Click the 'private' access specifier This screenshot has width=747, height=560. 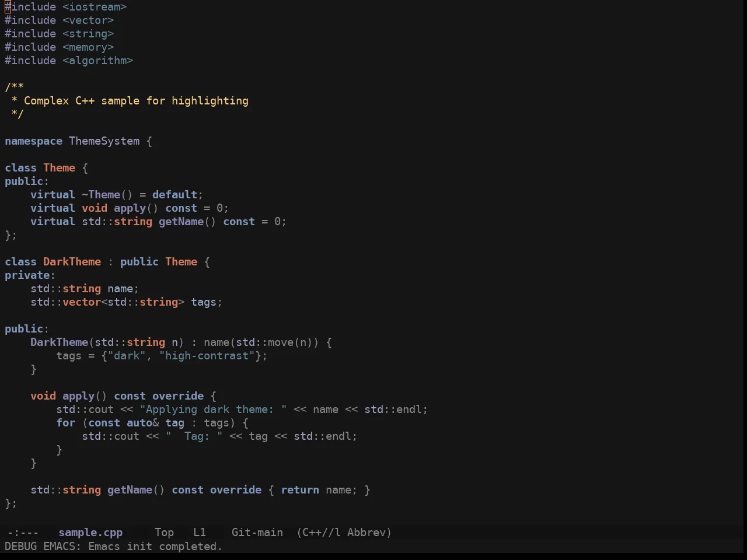[x=27, y=275]
